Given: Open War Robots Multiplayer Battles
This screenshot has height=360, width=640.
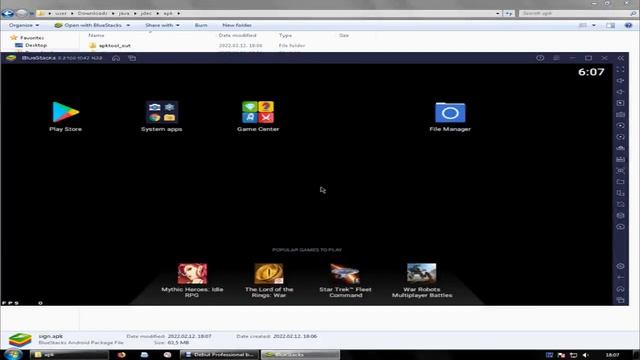Looking at the screenshot, I should click(422, 280).
